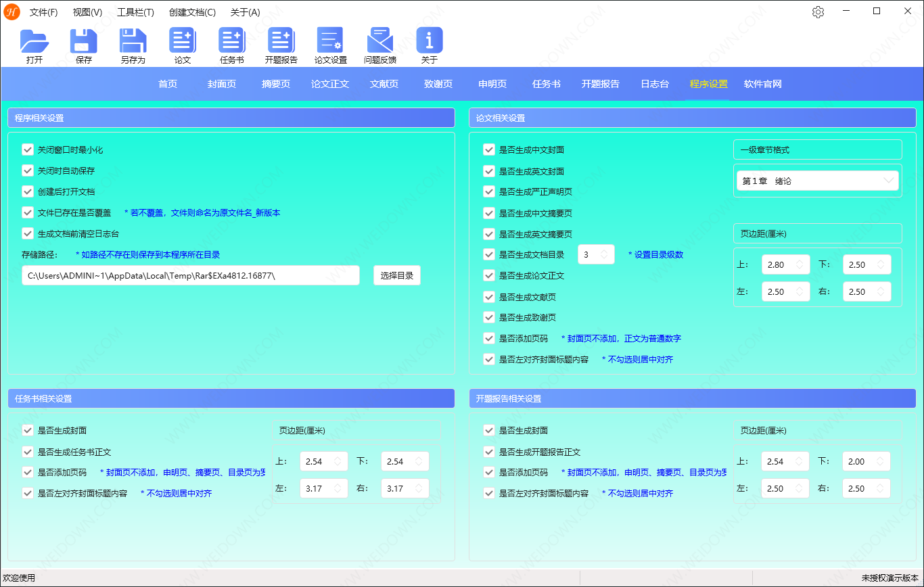Click the Open (打开) folder icon
This screenshot has height=587, width=924.
(x=34, y=41)
